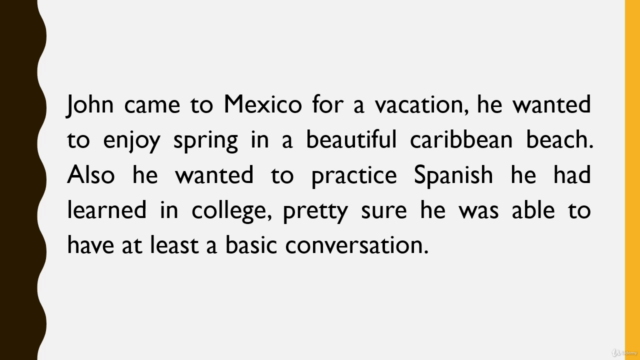Click the word "pretty" in the fourth line
The image size is (640, 360).
(316, 212)
